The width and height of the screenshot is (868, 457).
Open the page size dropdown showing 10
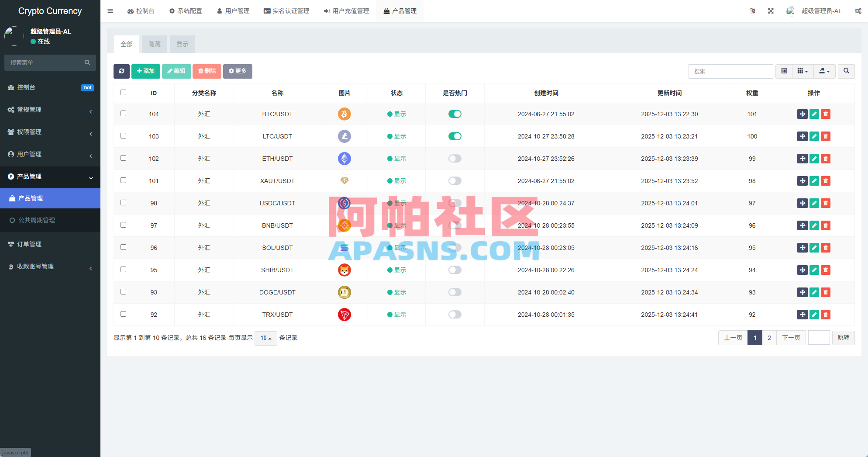266,338
